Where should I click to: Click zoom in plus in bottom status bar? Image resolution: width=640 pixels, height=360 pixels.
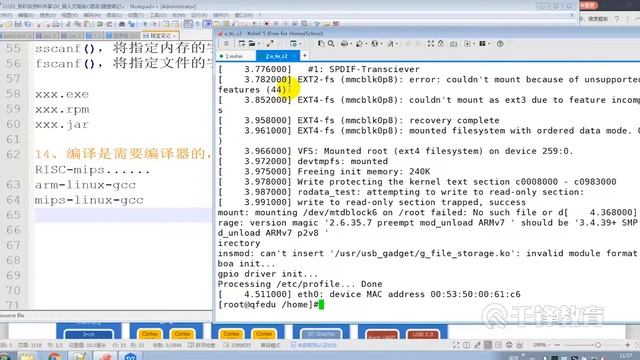[x=627, y=345]
